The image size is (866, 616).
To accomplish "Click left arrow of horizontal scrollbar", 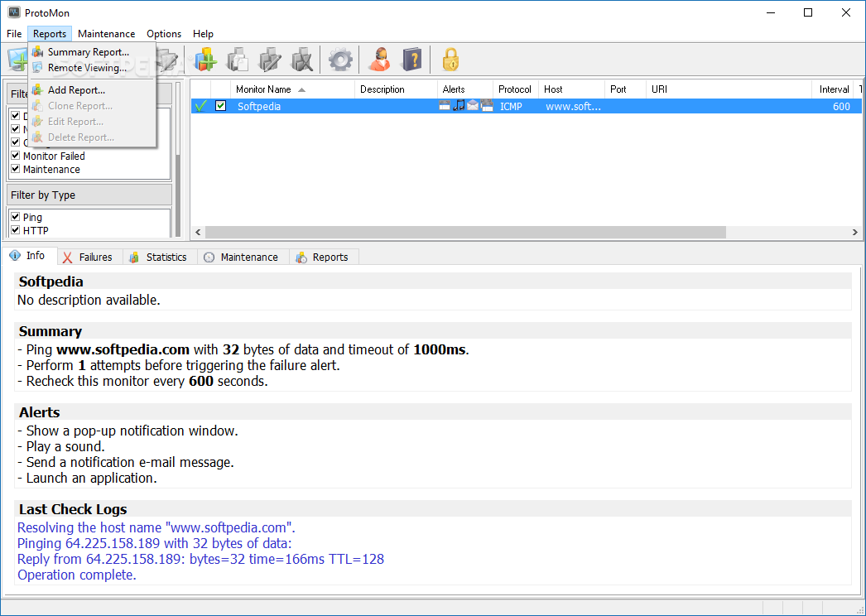I will pos(198,232).
